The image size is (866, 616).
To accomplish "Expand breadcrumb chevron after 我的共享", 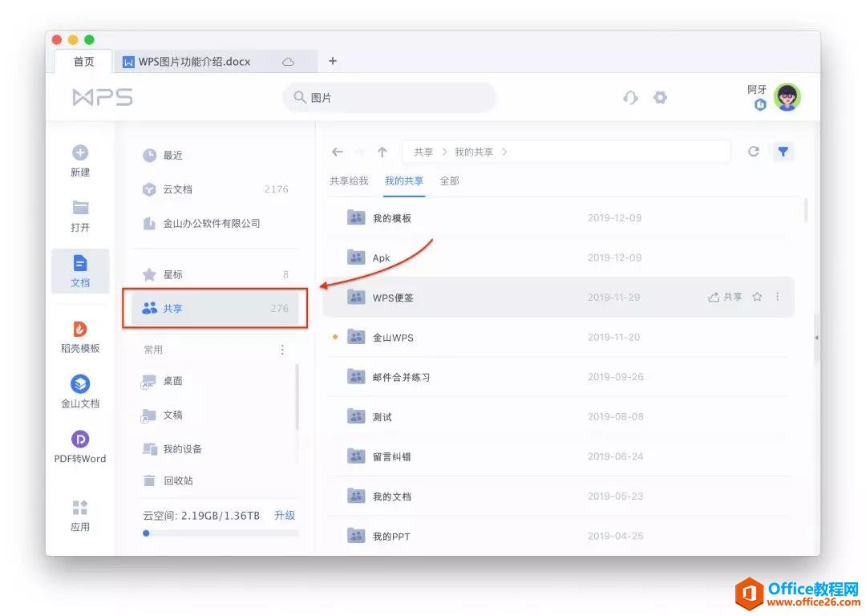I will 504,152.
